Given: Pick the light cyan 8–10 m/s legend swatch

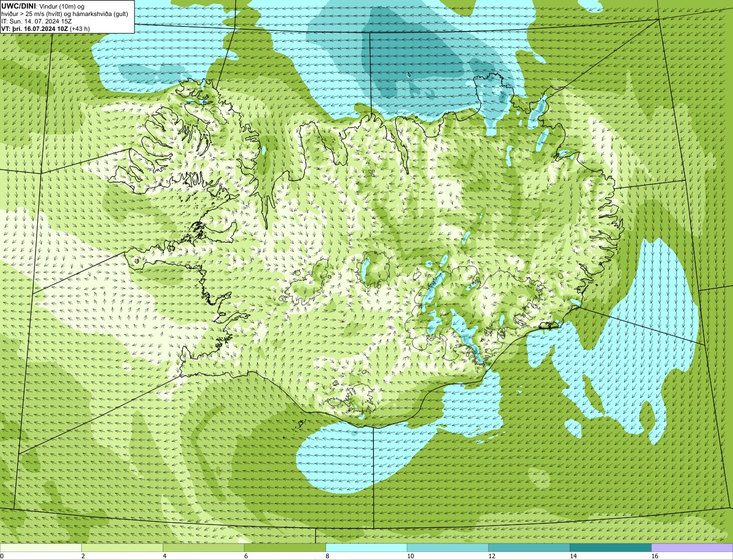Looking at the screenshot, I should tap(366, 547).
